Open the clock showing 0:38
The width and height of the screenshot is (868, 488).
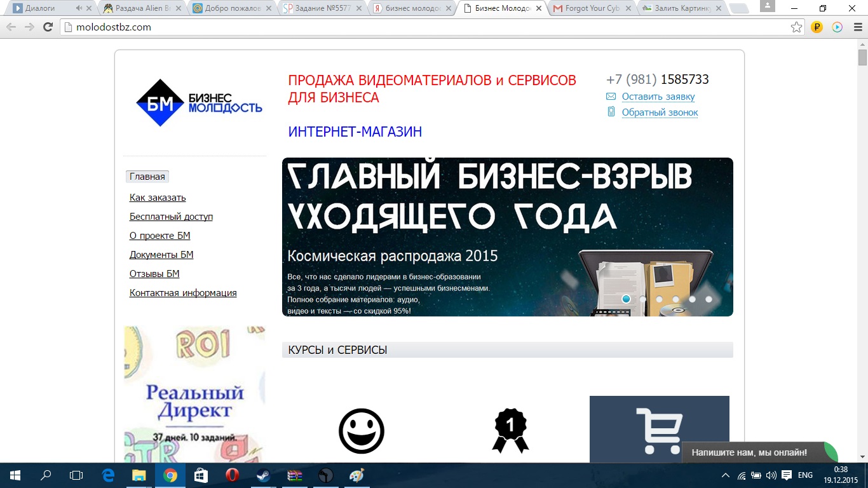coord(841,475)
